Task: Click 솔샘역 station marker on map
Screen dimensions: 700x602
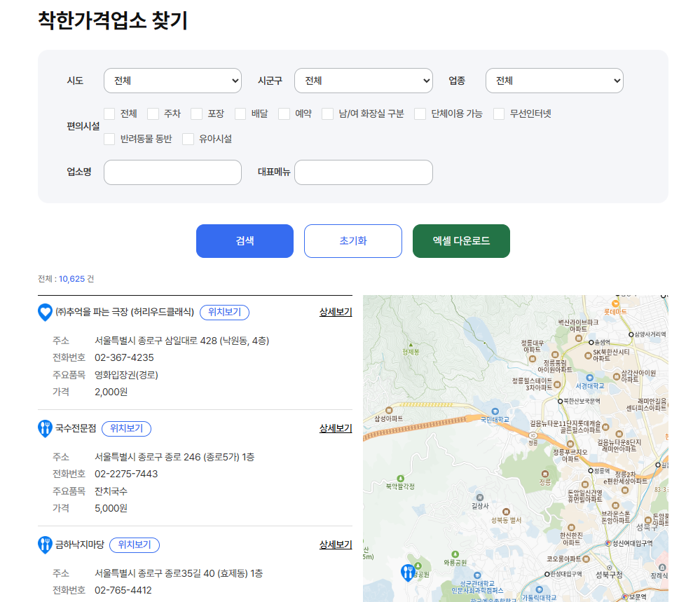Action: point(591,342)
